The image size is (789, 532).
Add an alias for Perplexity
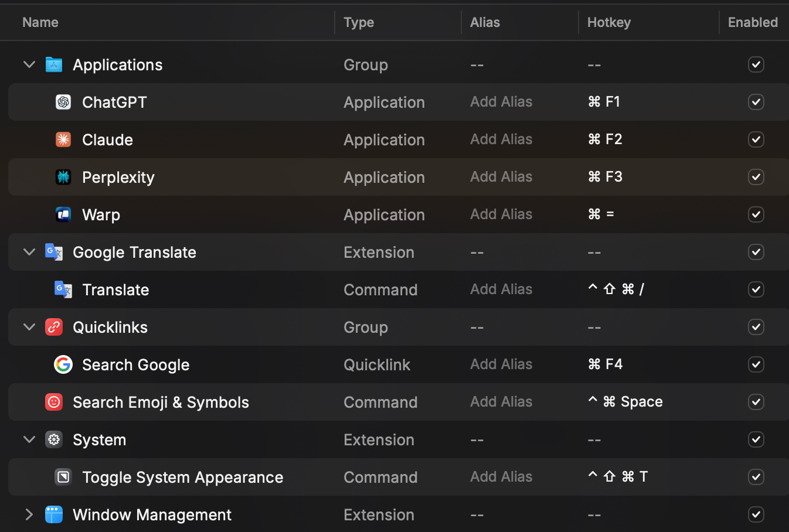click(501, 177)
